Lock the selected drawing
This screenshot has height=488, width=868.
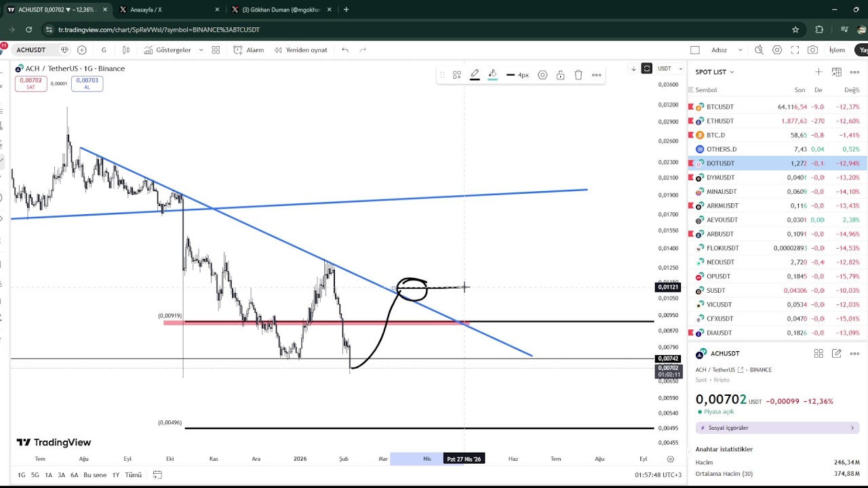pos(560,75)
